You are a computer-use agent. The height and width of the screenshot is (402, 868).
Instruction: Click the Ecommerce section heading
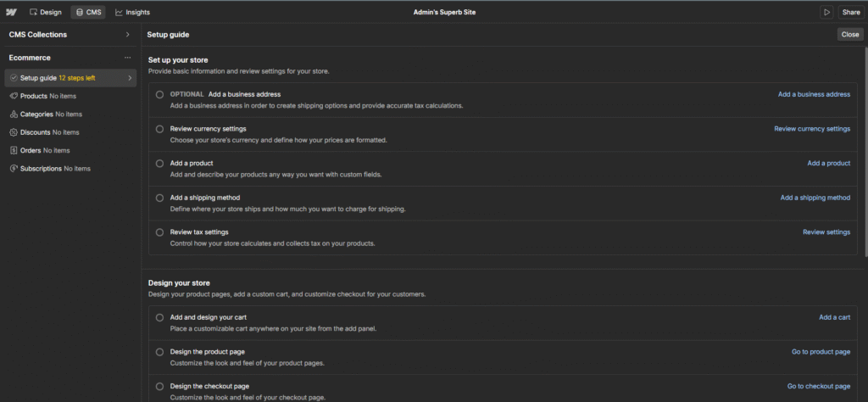[30, 58]
